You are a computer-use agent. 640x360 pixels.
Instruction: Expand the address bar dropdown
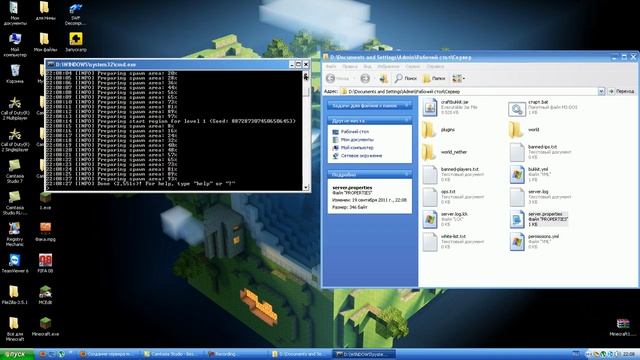(x=601, y=91)
